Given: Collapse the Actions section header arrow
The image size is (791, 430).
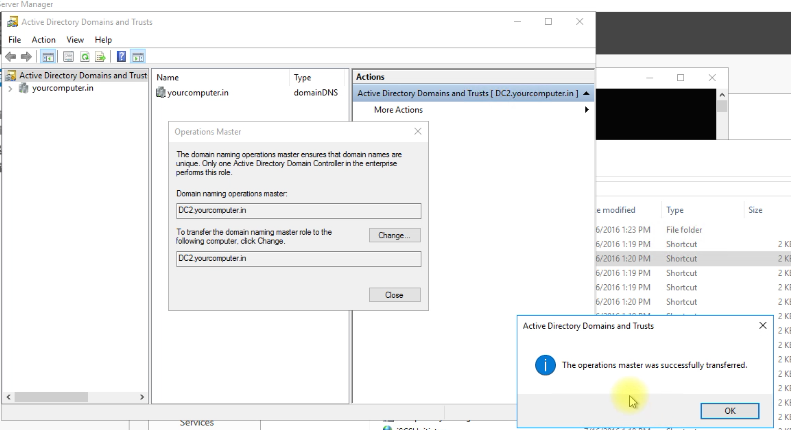Looking at the screenshot, I should tap(586, 93).
